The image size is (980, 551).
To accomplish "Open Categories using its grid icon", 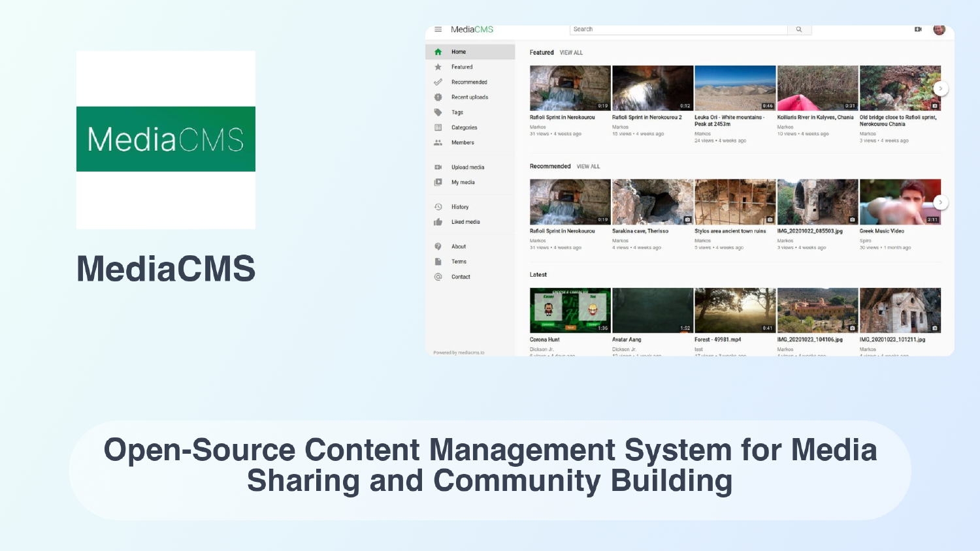I will point(438,127).
